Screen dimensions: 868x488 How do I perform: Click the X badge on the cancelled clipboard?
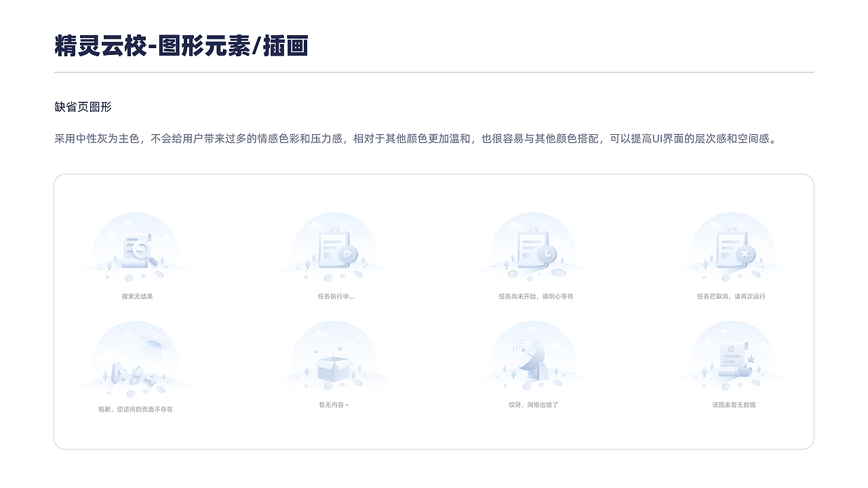745,254
